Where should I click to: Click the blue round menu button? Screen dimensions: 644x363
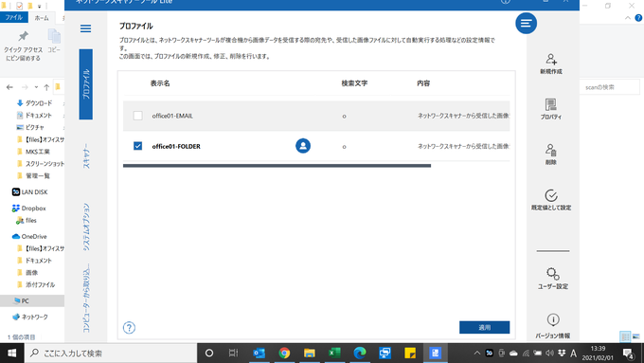point(527,24)
